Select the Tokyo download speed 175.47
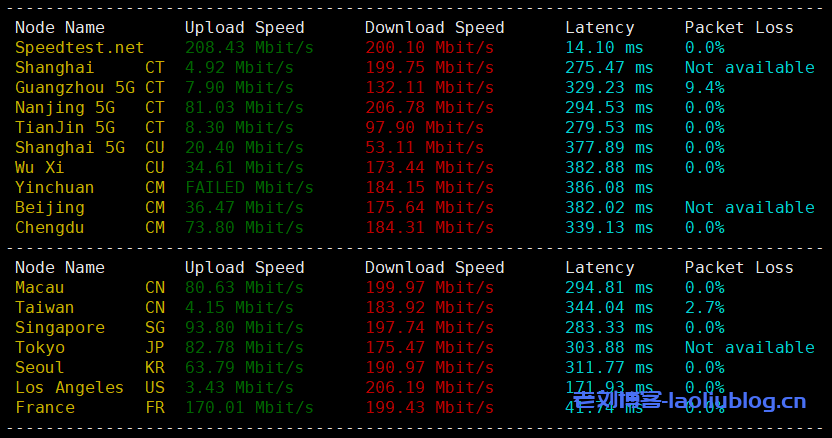 point(429,348)
